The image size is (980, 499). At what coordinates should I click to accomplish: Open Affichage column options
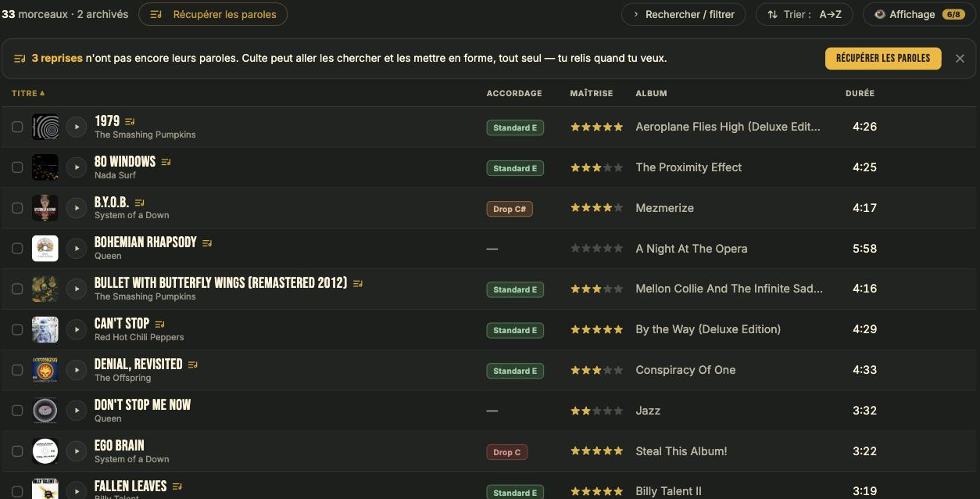click(x=919, y=14)
